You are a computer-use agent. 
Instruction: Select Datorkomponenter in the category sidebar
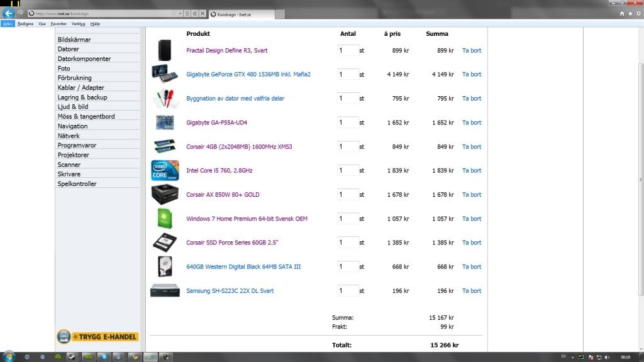[x=84, y=58]
